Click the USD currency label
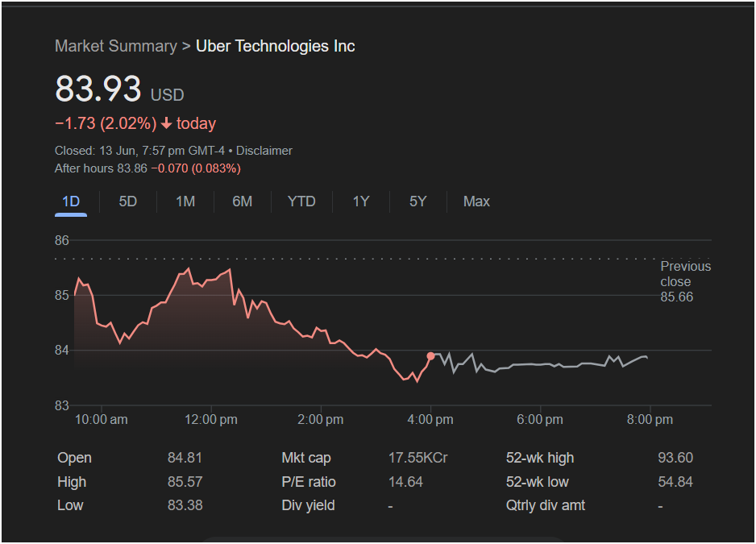 168,95
